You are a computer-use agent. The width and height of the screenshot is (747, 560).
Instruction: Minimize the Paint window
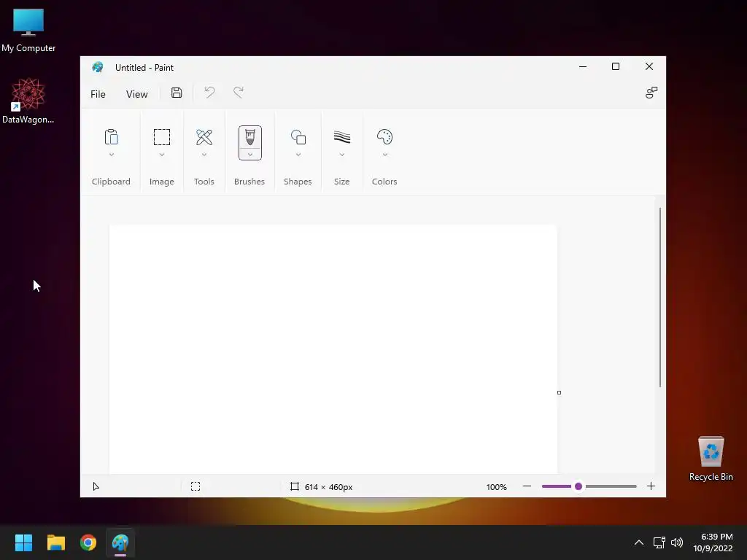(x=583, y=66)
